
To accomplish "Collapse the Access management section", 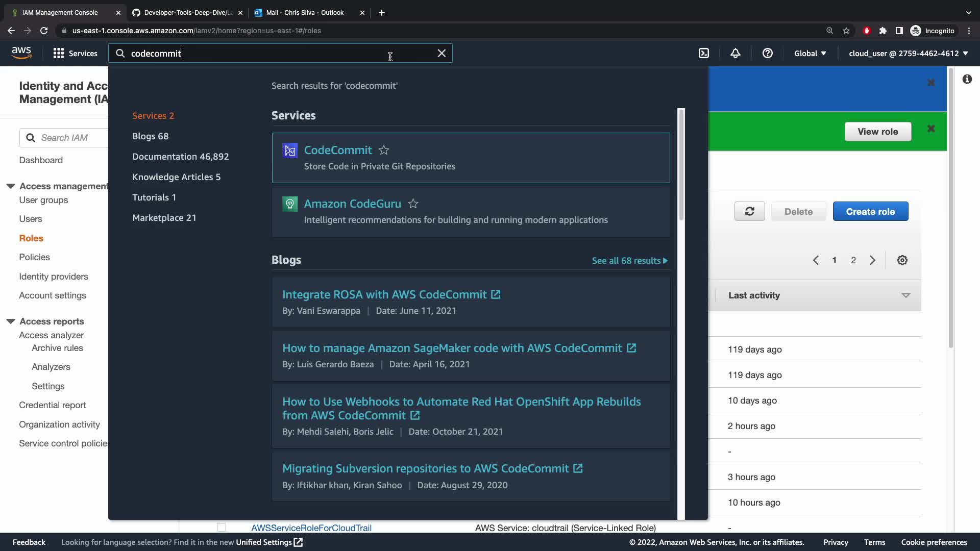I will coord(11,186).
